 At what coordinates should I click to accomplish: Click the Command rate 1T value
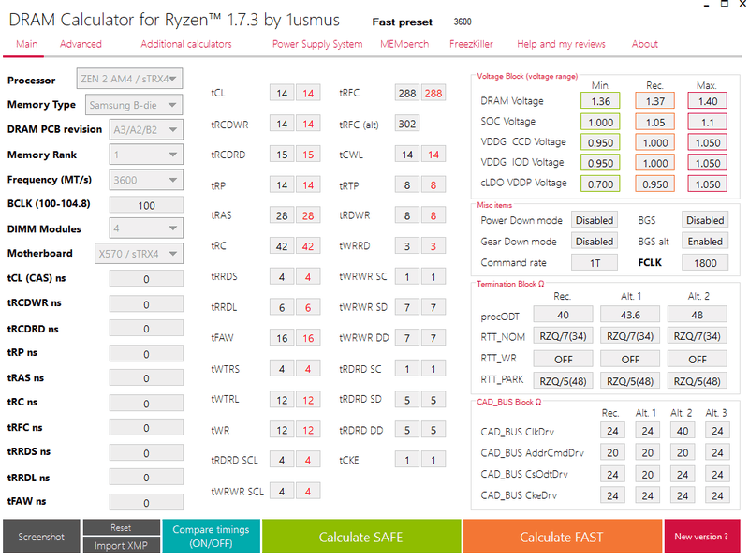point(595,263)
